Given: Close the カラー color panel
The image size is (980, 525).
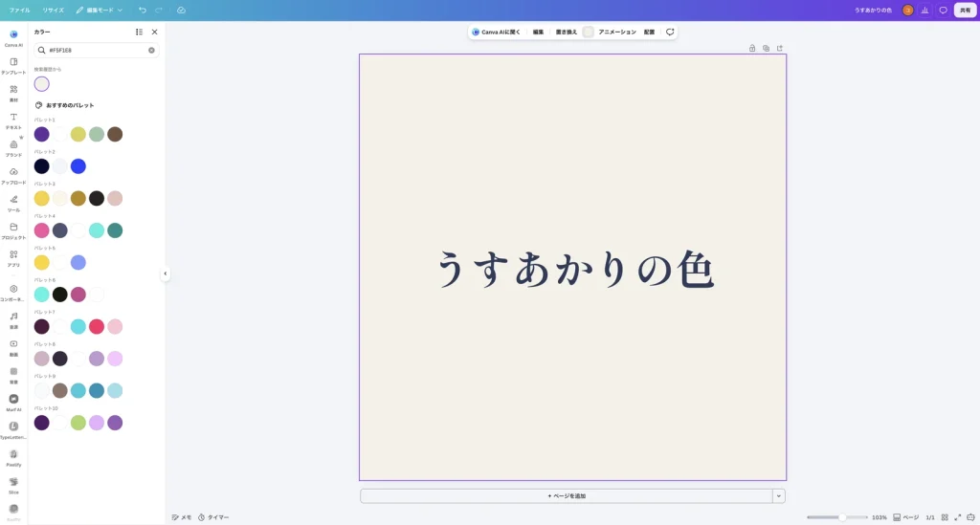Looking at the screenshot, I should [154, 32].
